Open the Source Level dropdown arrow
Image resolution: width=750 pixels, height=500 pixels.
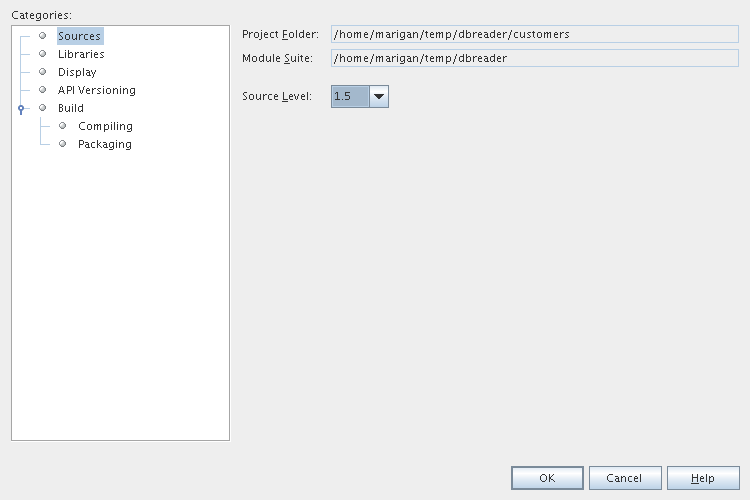coord(379,96)
